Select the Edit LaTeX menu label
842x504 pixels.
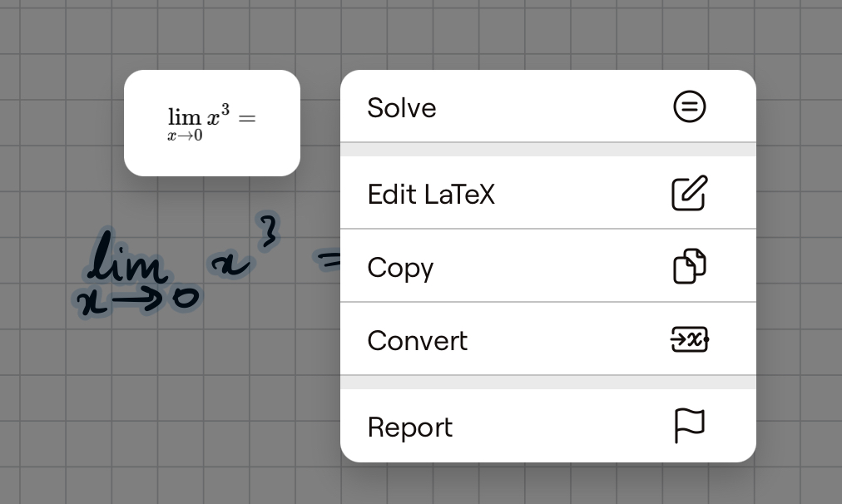[431, 194]
